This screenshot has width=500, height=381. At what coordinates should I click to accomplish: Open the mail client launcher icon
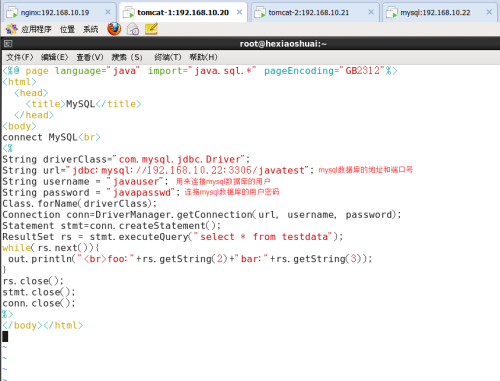[133, 29]
